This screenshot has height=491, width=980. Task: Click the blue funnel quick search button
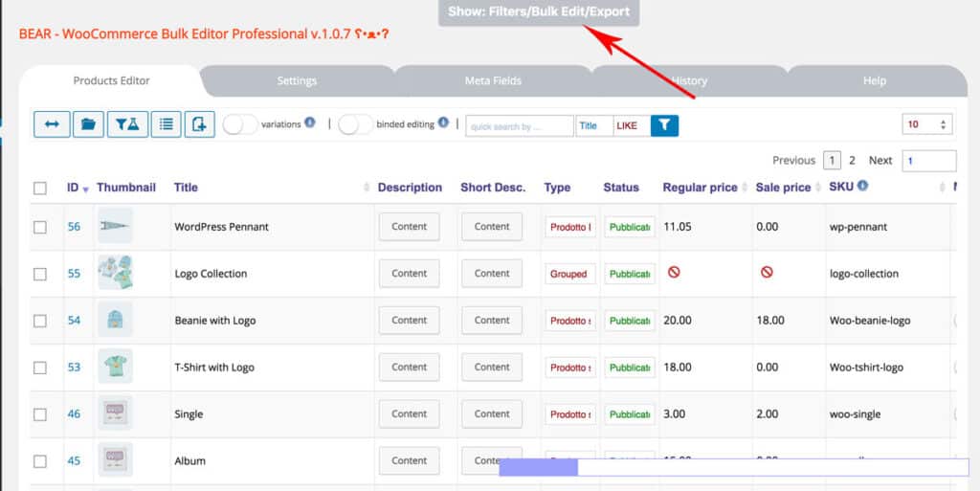pyautogui.click(x=664, y=125)
